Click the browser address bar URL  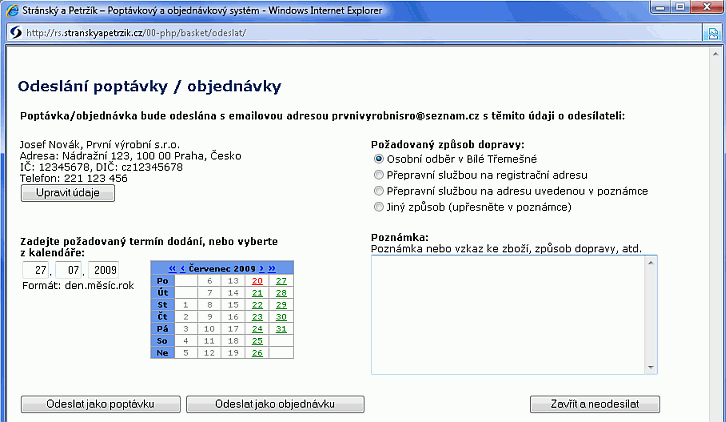point(136,33)
